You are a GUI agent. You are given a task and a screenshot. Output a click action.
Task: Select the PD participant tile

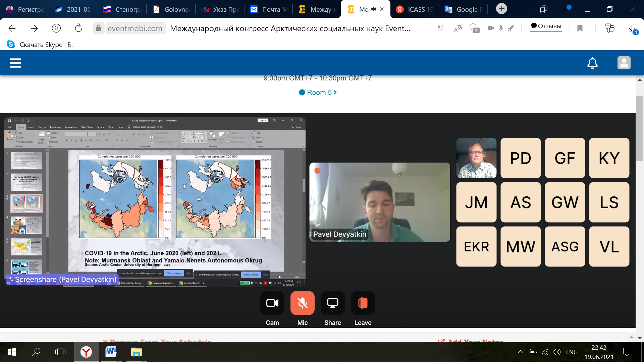[521, 158]
